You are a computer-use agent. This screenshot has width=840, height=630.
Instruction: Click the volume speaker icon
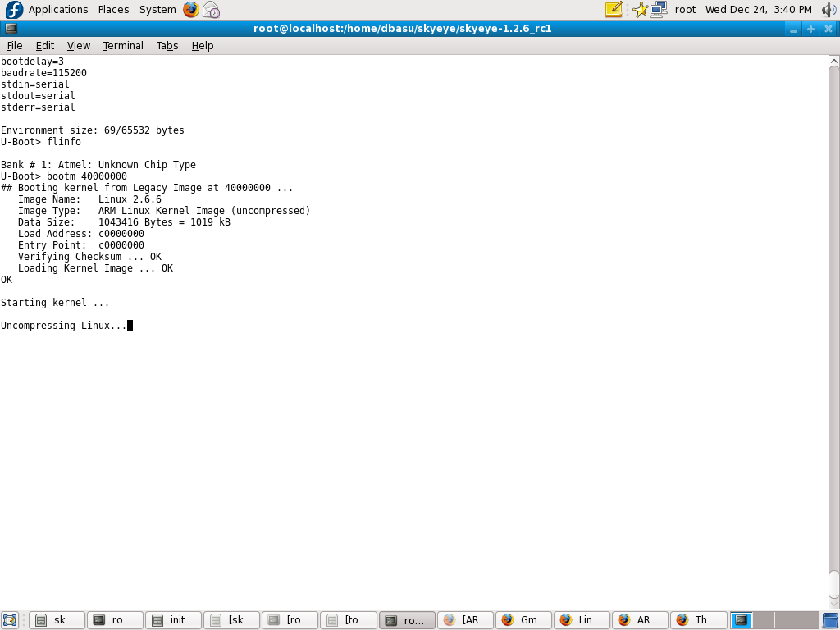click(x=829, y=10)
